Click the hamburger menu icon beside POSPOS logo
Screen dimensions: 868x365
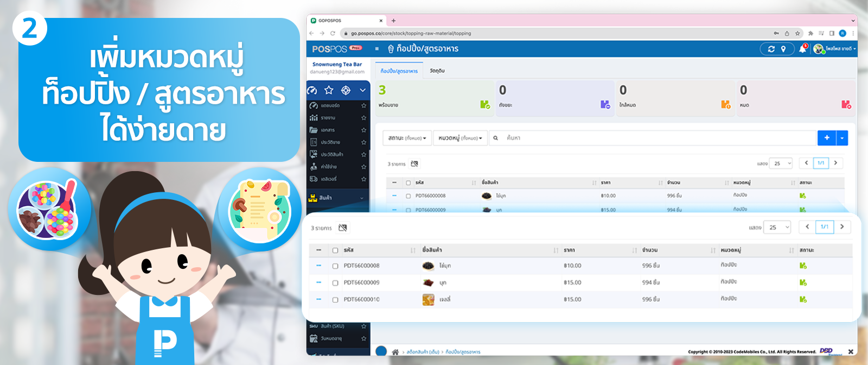pos(377,49)
